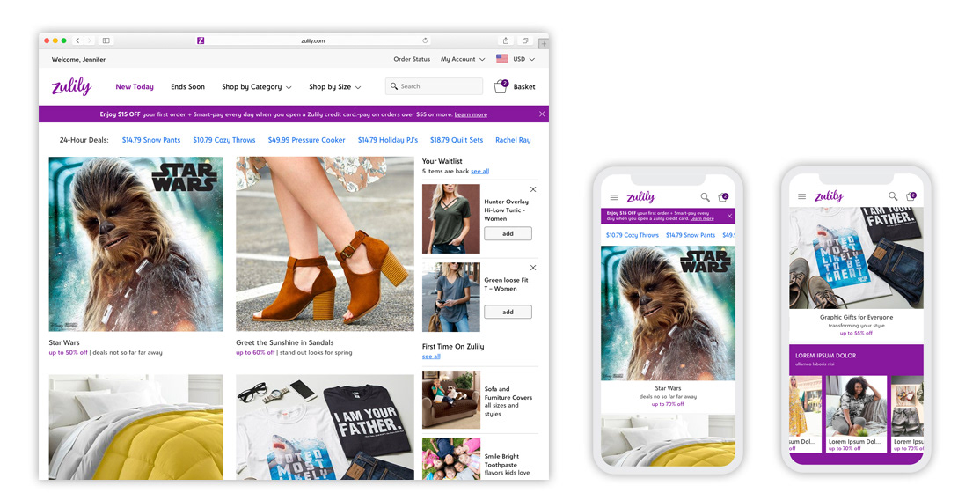This screenshot has height=493, width=980.
Task: Open USD currency dropdown
Action: pyautogui.click(x=523, y=59)
